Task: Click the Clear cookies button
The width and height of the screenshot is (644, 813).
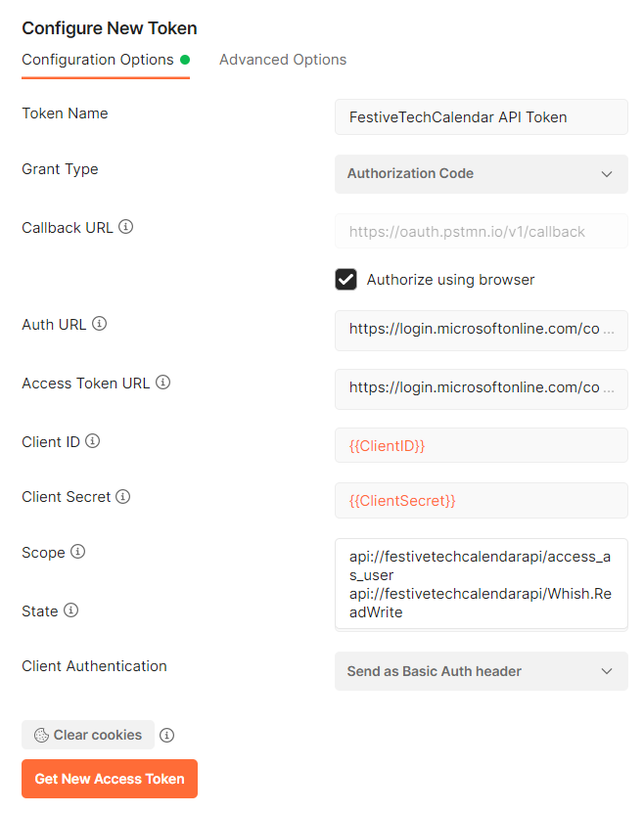Action: coord(88,735)
